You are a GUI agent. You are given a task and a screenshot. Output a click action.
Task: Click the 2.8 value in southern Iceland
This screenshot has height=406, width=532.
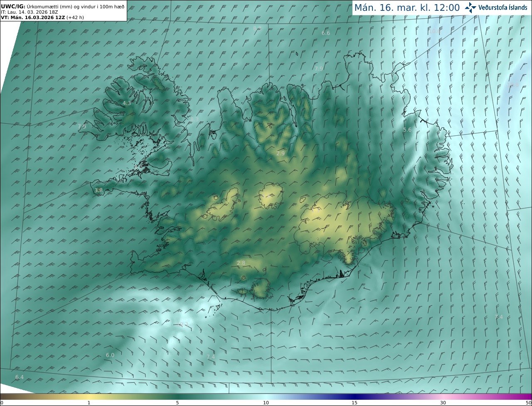pos(241,263)
